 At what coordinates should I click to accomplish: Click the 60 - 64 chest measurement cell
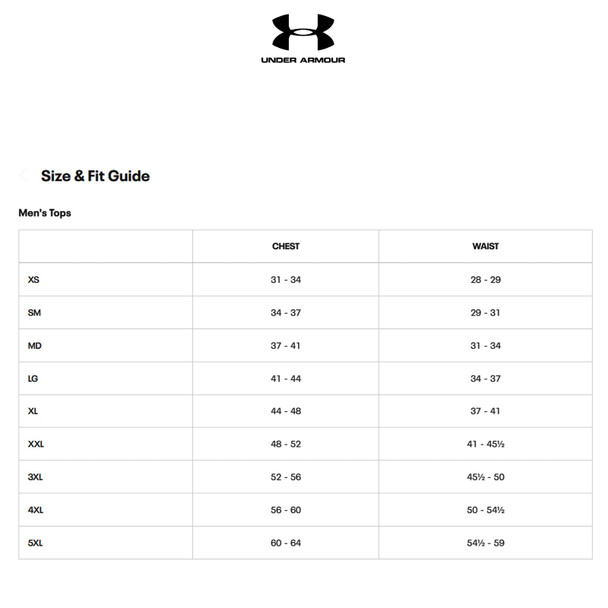click(x=286, y=543)
